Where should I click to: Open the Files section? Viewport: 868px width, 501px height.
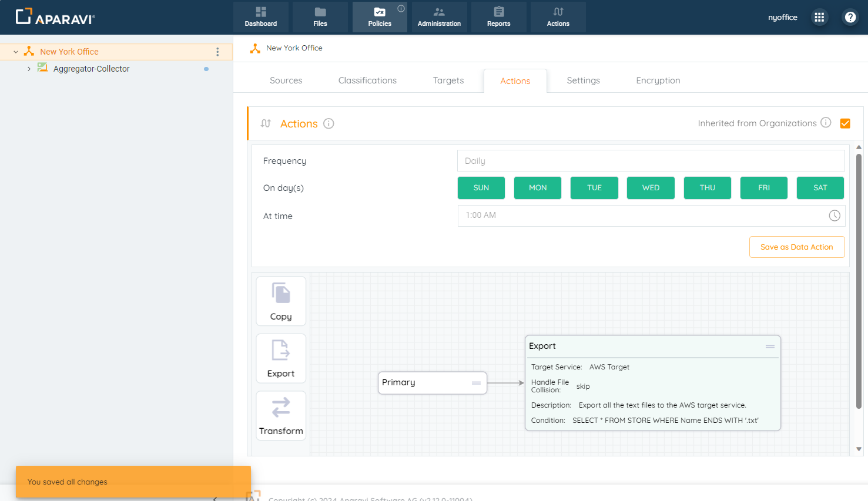pos(320,17)
